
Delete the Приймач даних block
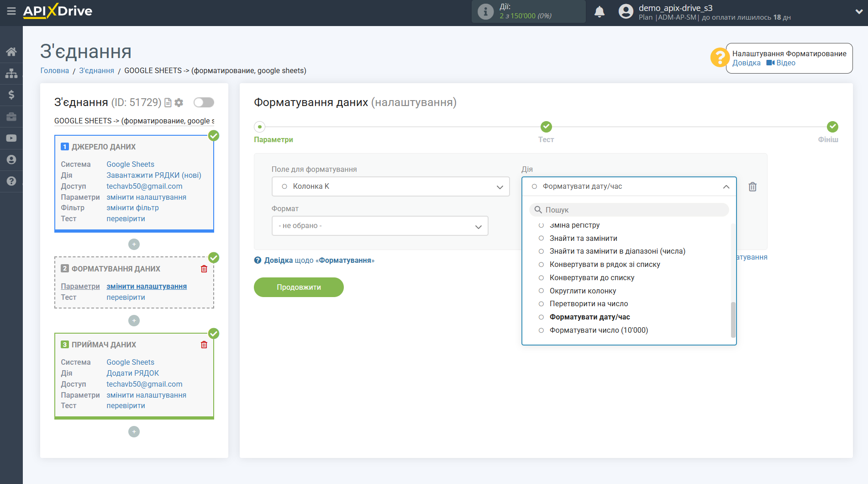pyautogui.click(x=204, y=345)
